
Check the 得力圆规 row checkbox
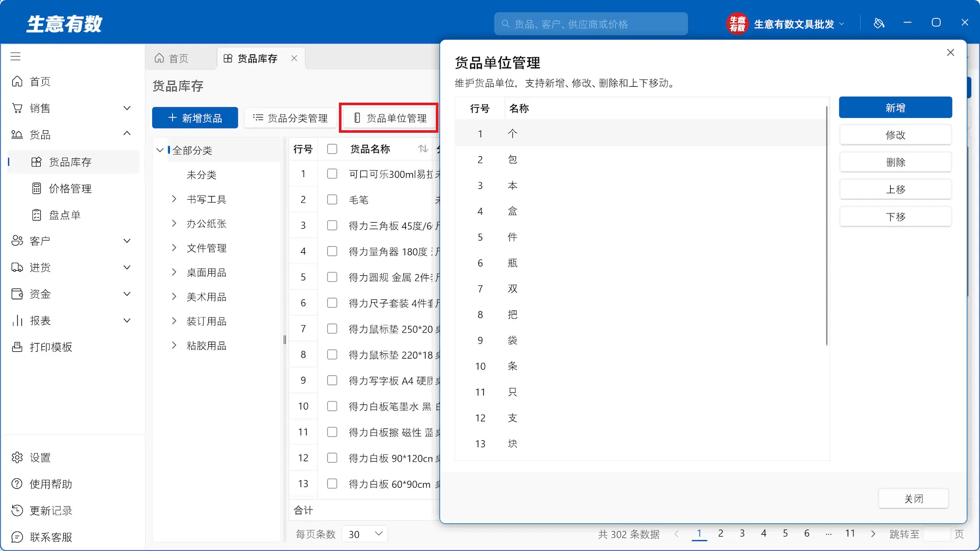[332, 277]
